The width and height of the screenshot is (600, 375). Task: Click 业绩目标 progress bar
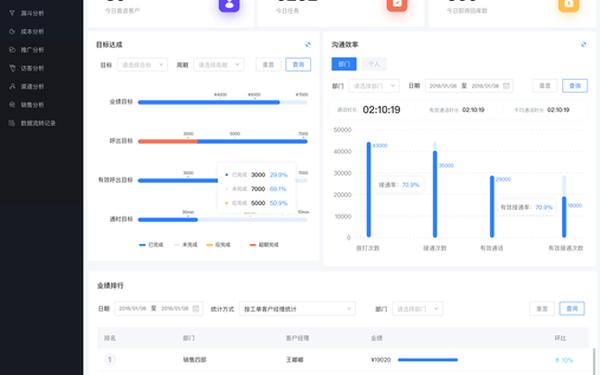222,102
